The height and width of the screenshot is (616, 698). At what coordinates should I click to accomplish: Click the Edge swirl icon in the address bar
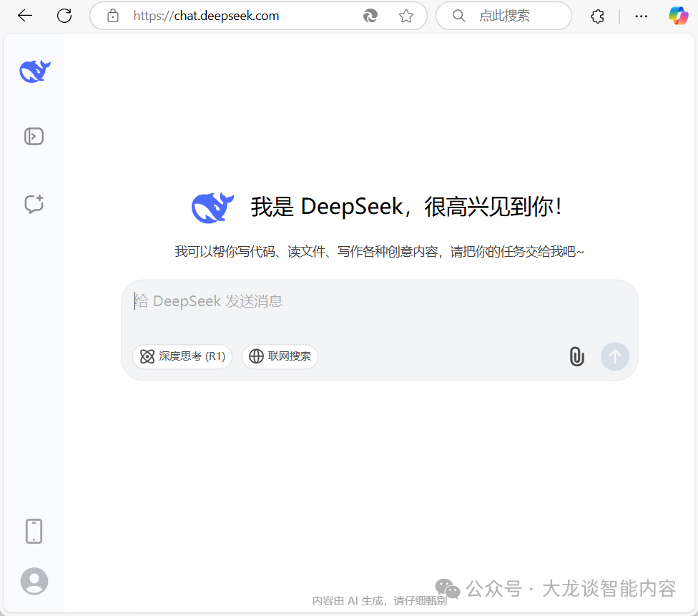click(370, 16)
